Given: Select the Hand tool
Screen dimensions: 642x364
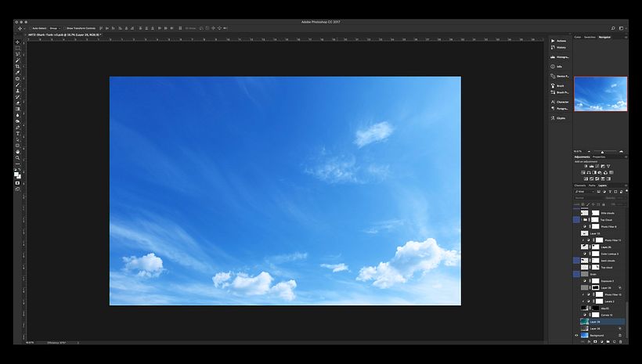Looking at the screenshot, I should pos(18,152).
